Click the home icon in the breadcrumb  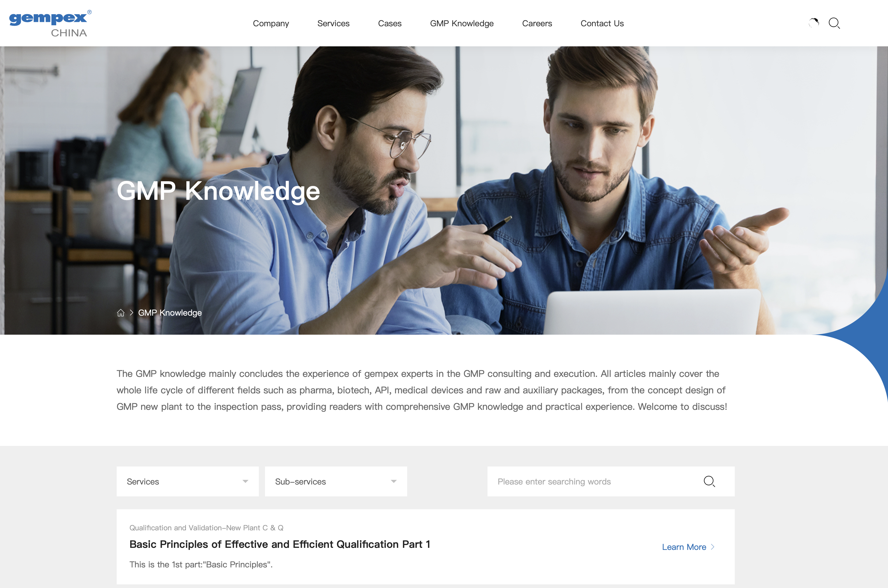click(121, 313)
